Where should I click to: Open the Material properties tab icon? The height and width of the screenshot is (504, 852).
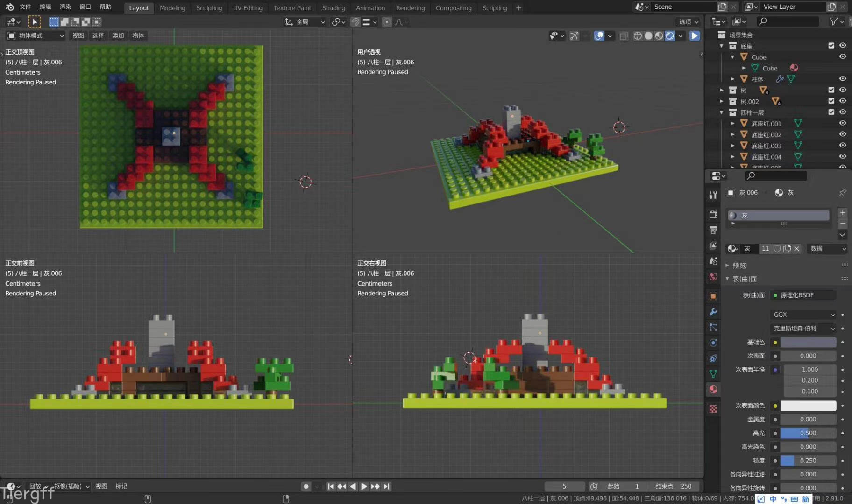click(713, 390)
